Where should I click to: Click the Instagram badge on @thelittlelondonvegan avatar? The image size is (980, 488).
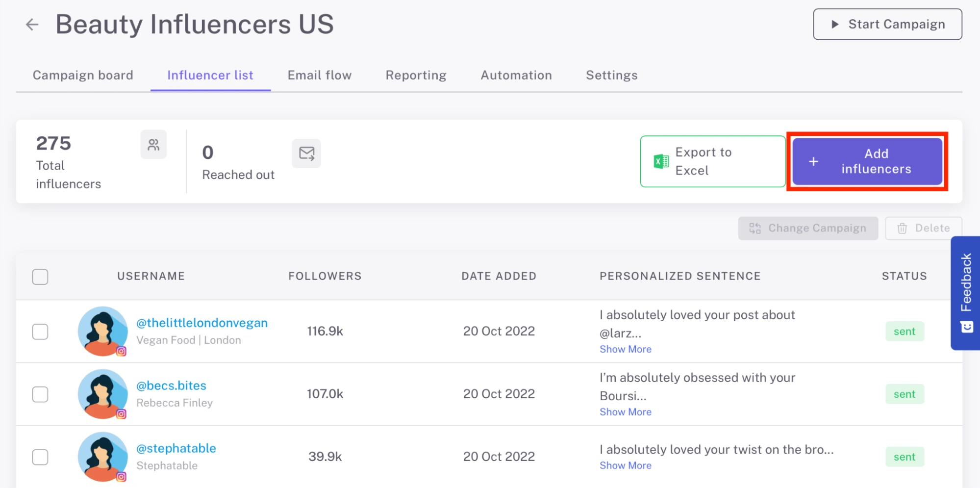coord(122,351)
